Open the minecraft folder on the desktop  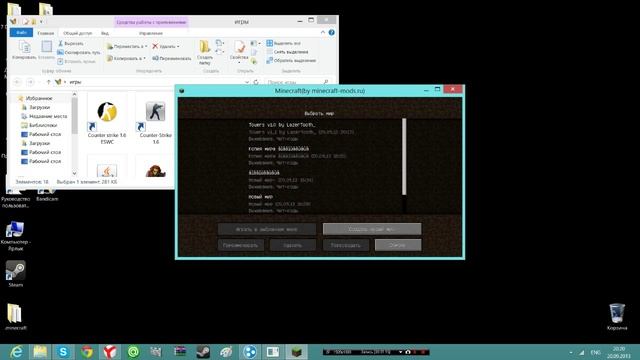(x=16, y=317)
